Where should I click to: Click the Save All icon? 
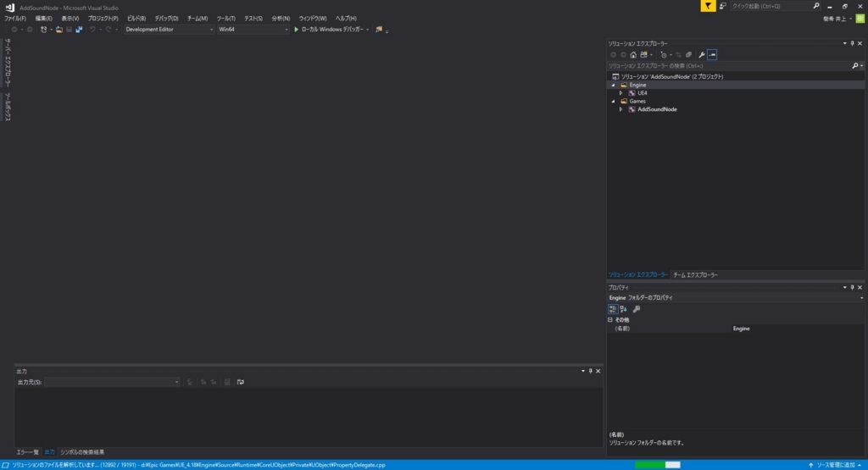pos(79,30)
